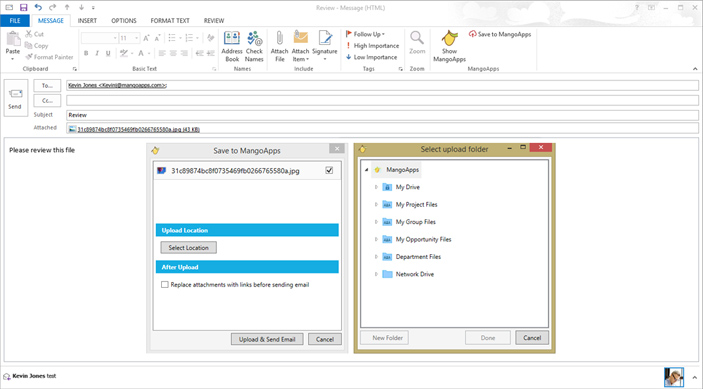Collapse the ribbon with the caret
This screenshot has width=703, height=389.
[695, 69]
